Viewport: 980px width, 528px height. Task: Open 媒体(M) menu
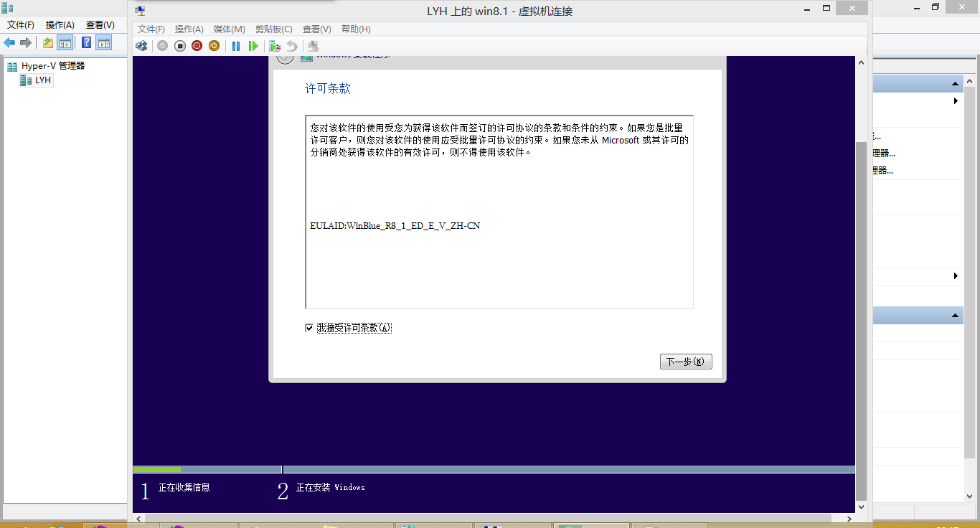(x=230, y=29)
